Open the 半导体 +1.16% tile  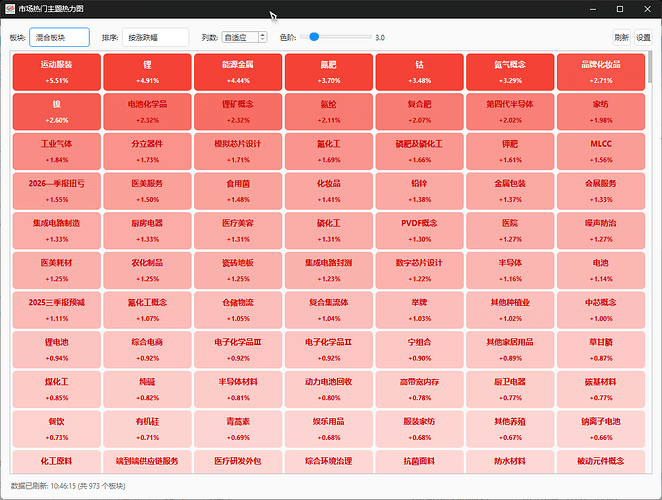click(510, 270)
